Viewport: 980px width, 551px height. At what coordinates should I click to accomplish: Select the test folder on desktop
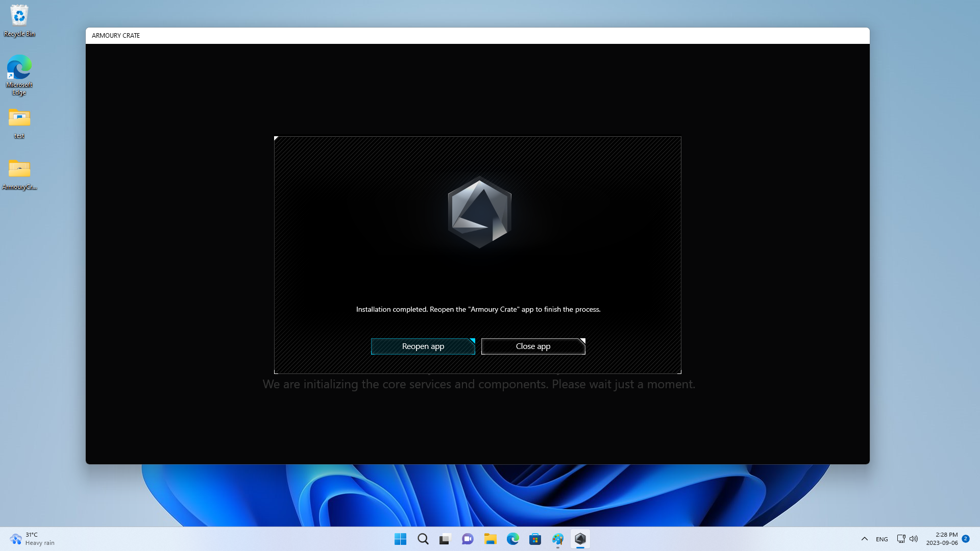[19, 123]
